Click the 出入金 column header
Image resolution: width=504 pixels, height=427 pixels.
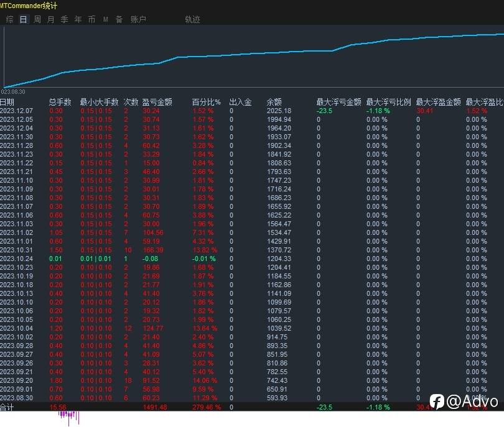[x=240, y=102]
